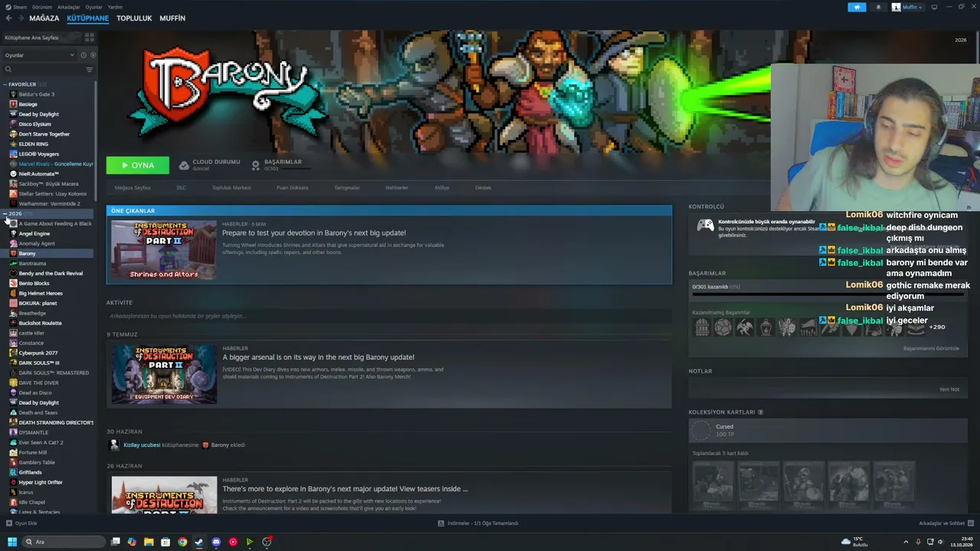Click the announcements megaphone button
This screenshot has height=551, width=980.
click(x=857, y=7)
